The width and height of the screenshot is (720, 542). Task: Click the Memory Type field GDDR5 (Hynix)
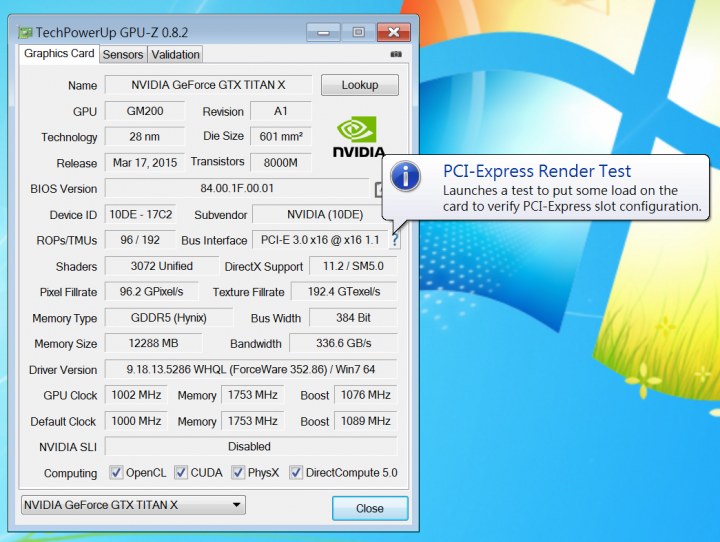click(x=169, y=318)
